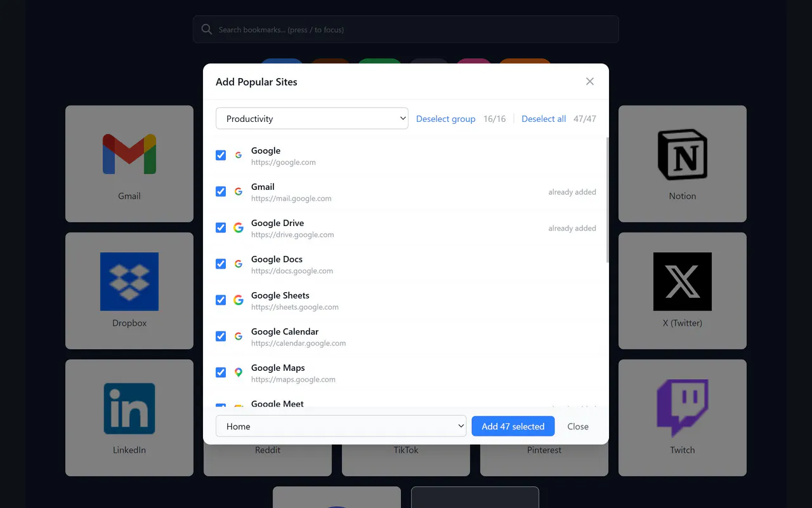Open the Dropbox bookmark tile icon

[129, 281]
